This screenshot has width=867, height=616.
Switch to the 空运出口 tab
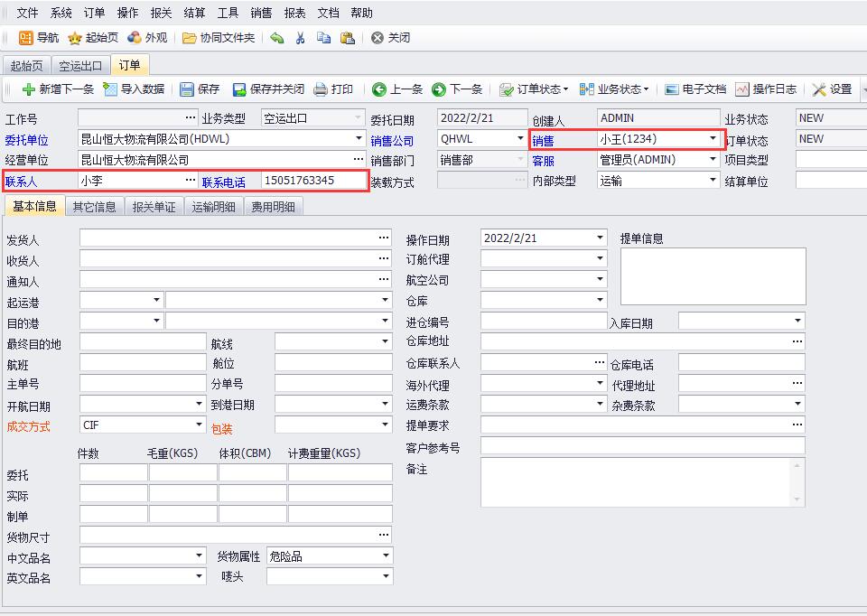pos(80,66)
